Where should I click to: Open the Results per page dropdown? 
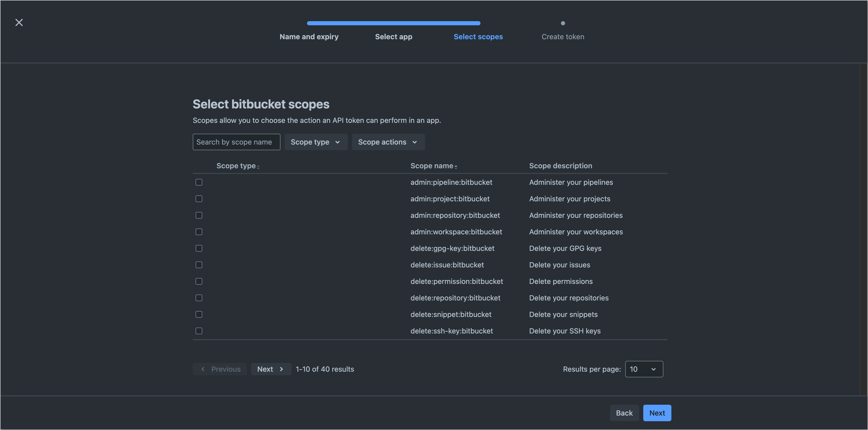coord(644,369)
